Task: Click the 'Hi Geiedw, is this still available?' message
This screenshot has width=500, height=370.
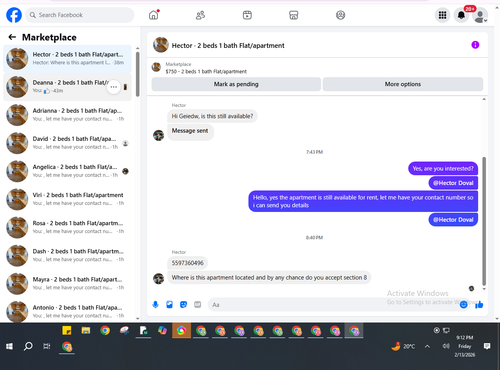Action: [x=212, y=116]
